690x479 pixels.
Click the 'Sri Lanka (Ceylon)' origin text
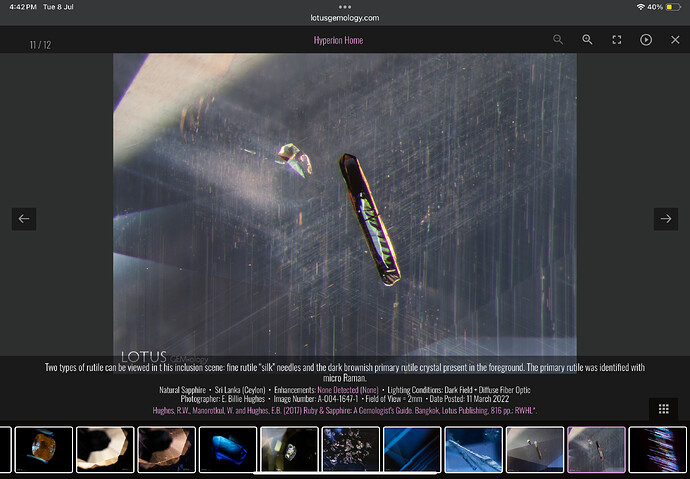tap(240, 390)
